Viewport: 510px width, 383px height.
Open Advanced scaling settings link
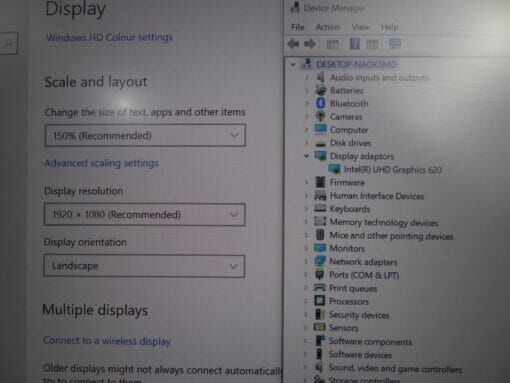(101, 163)
